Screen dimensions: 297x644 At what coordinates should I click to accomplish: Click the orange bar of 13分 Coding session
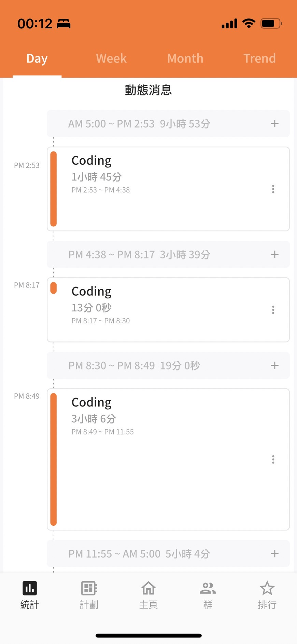[54, 288]
